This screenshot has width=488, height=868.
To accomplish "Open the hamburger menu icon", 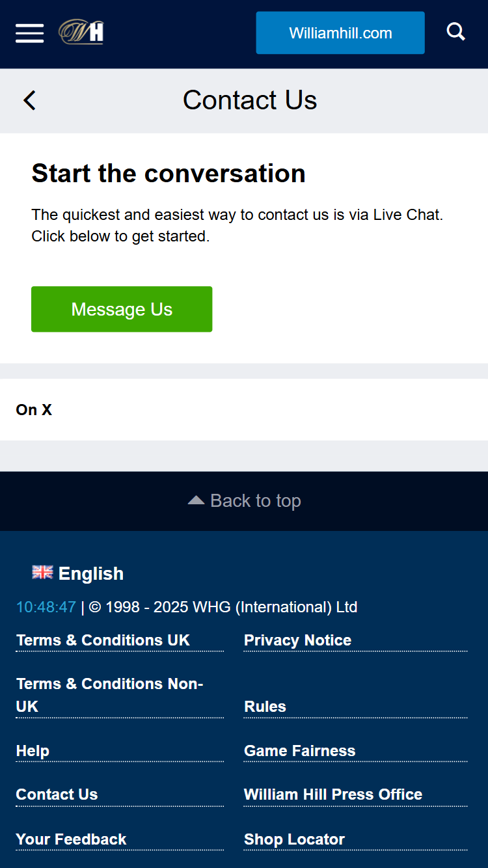I will pos(29,33).
